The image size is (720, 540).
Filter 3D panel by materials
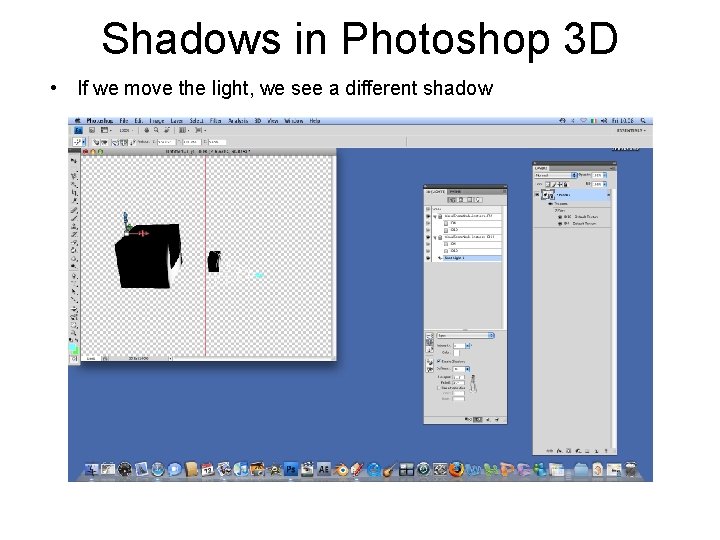pyautogui.click(x=470, y=200)
